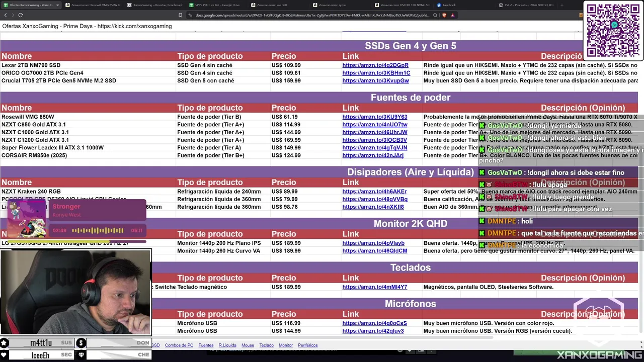This screenshot has width=644, height=362.
Task: Jump to the Teclado sheet
Action: [x=267, y=345]
